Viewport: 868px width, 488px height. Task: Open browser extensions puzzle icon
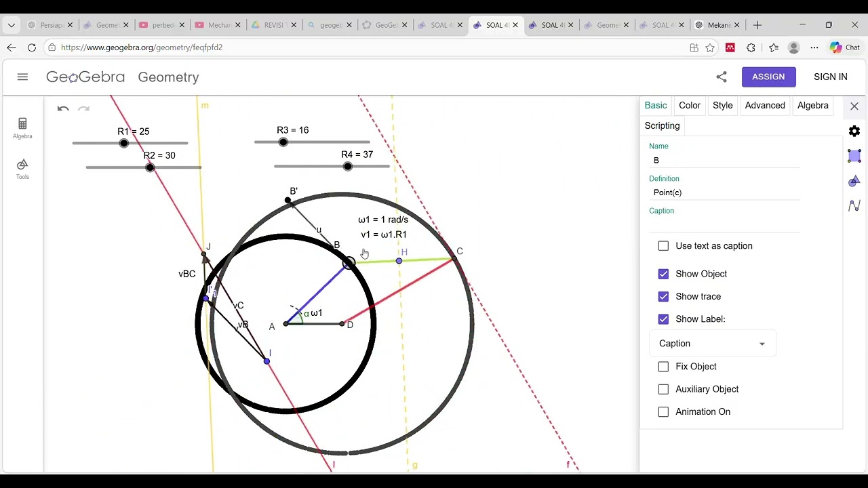[x=751, y=47]
